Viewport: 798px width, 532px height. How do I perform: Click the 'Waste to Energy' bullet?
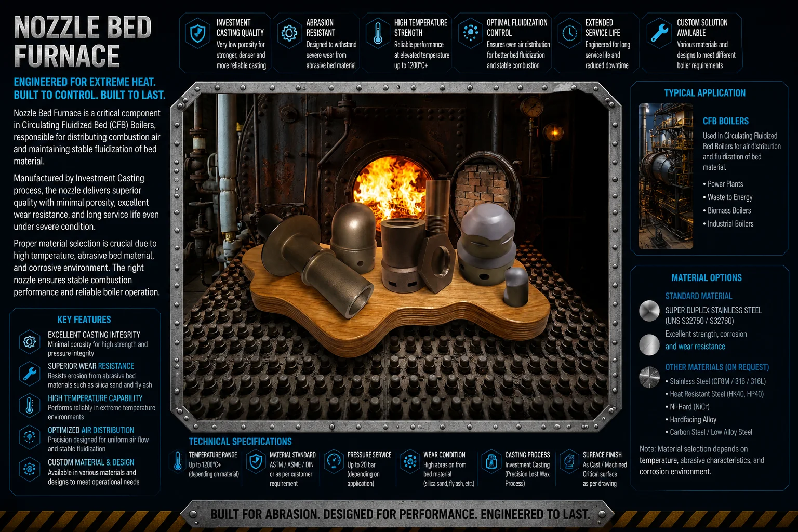[x=727, y=197]
